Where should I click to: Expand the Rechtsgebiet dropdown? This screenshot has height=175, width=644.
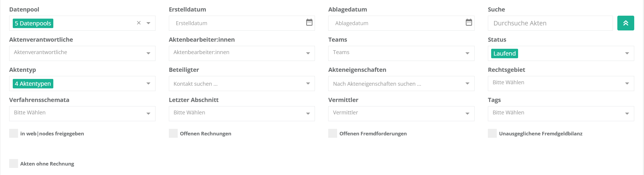click(x=560, y=83)
